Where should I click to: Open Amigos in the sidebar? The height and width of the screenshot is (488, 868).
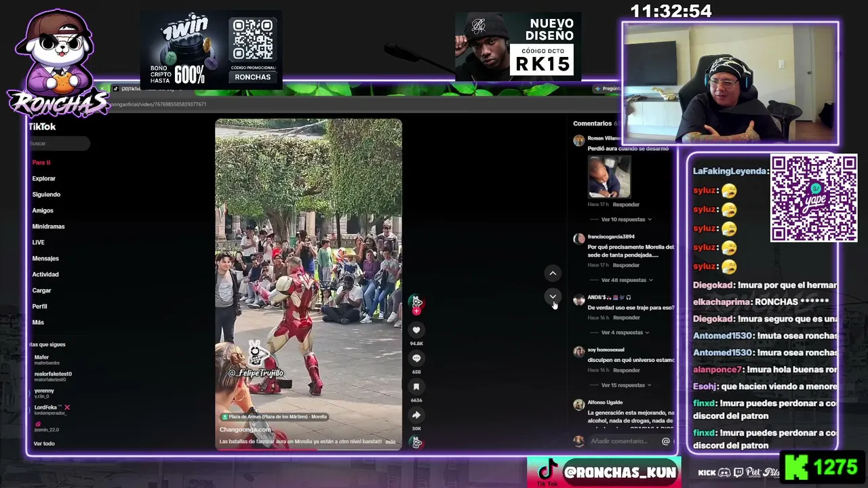(43, 211)
